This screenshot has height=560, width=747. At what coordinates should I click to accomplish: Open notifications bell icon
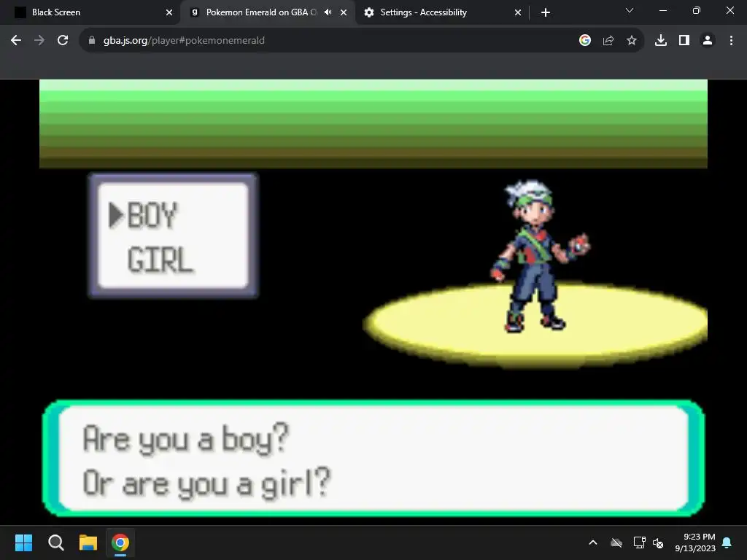tap(727, 542)
